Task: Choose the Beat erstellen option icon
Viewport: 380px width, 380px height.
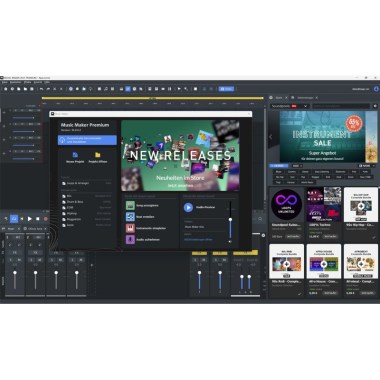Action: 130,217
